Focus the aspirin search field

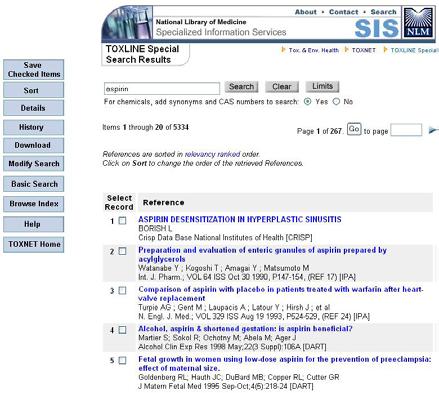tap(162, 89)
